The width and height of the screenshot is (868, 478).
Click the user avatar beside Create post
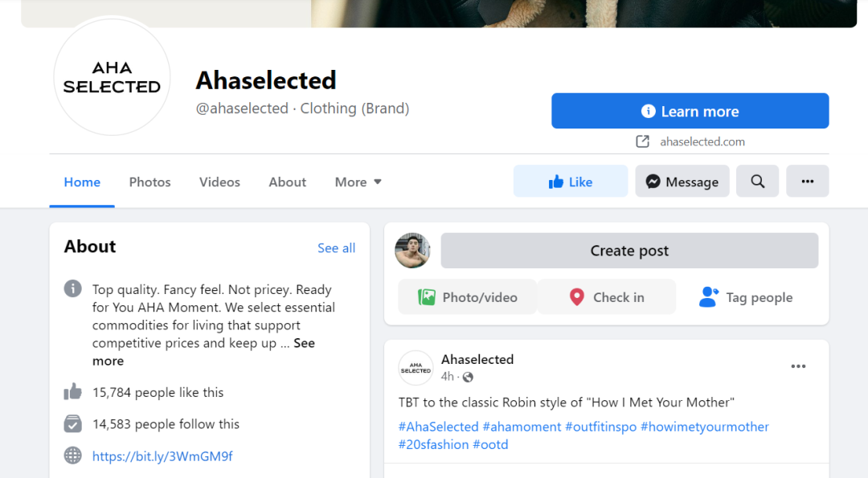click(412, 251)
